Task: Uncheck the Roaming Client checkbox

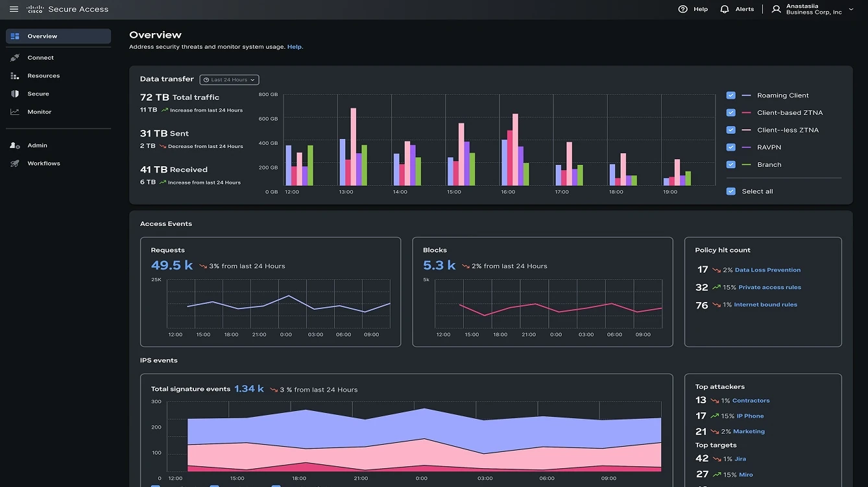Action: click(731, 95)
